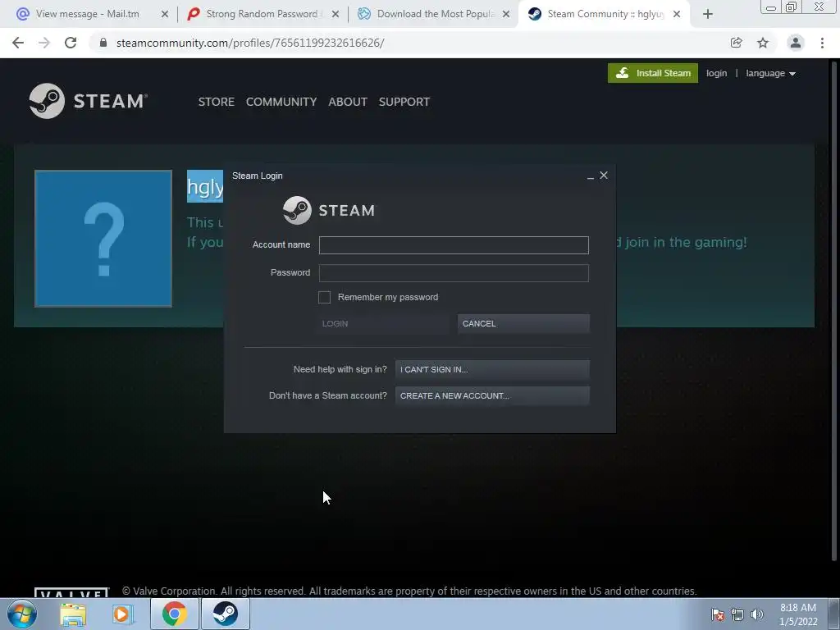The image size is (840, 630).
Task: Bookmark this page with star icon
Action: pos(763,43)
